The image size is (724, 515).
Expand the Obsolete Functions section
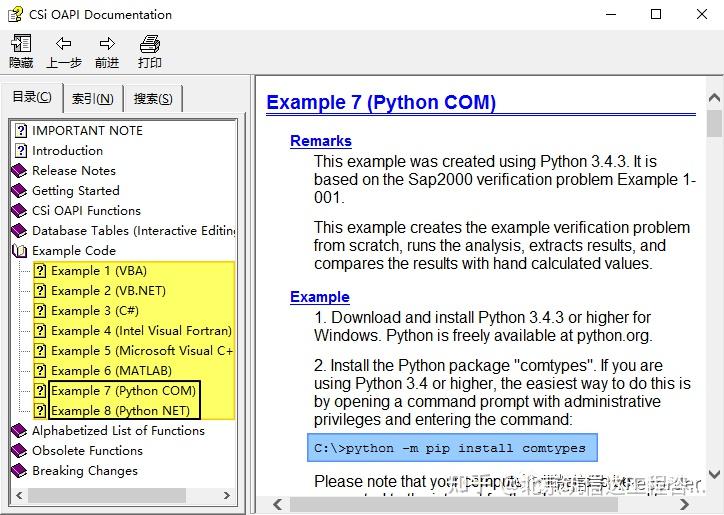(87, 450)
